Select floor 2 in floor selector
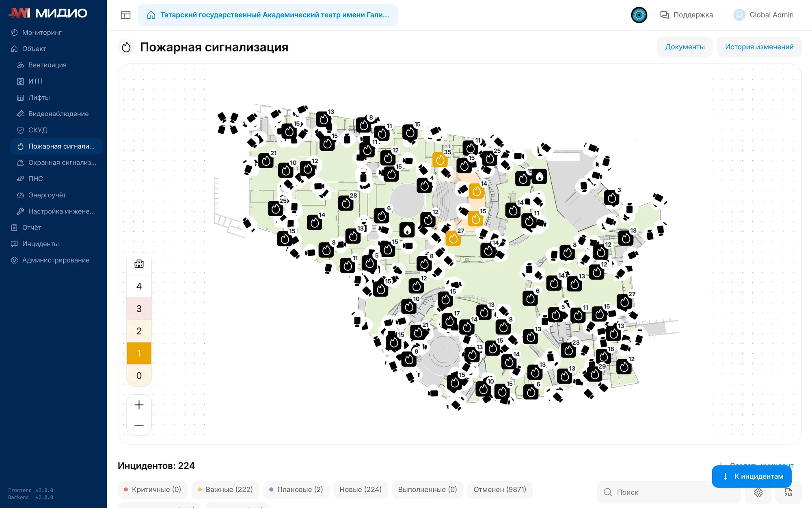This screenshot has height=508, width=812. coord(139,331)
